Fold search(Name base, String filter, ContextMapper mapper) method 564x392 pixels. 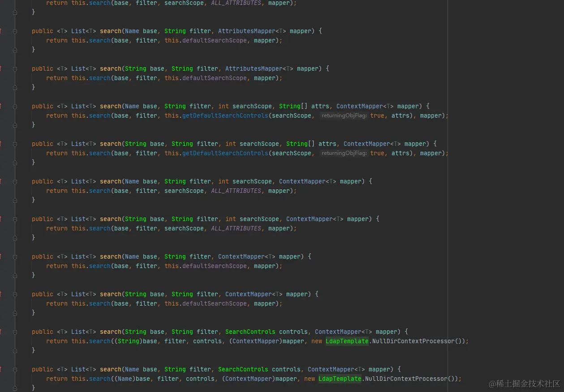[15, 257]
